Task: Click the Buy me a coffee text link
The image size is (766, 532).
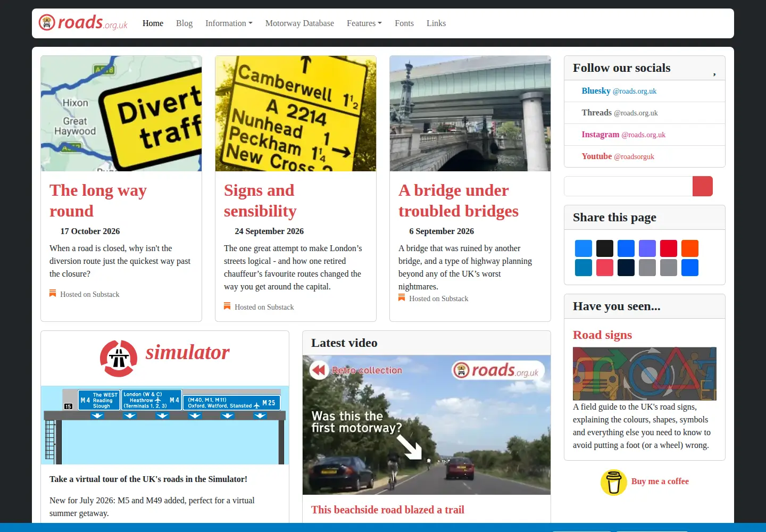Action: (660, 481)
